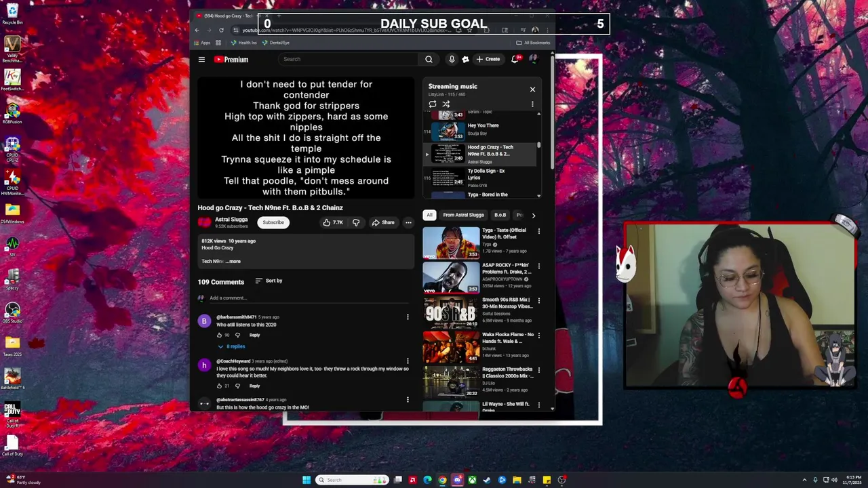This screenshot has height=488, width=868.
Task: Select OBS Studio desktop icon
Action: tap(12, 312)
